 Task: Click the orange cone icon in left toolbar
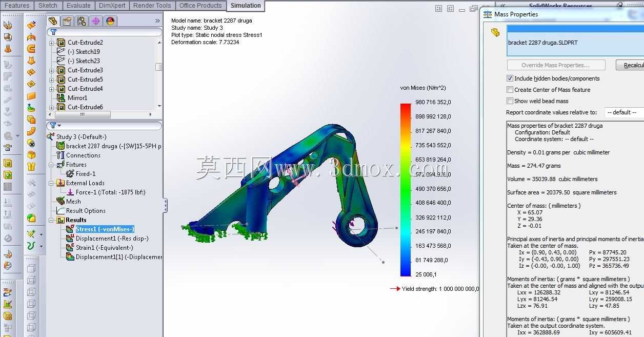point(8,49)
